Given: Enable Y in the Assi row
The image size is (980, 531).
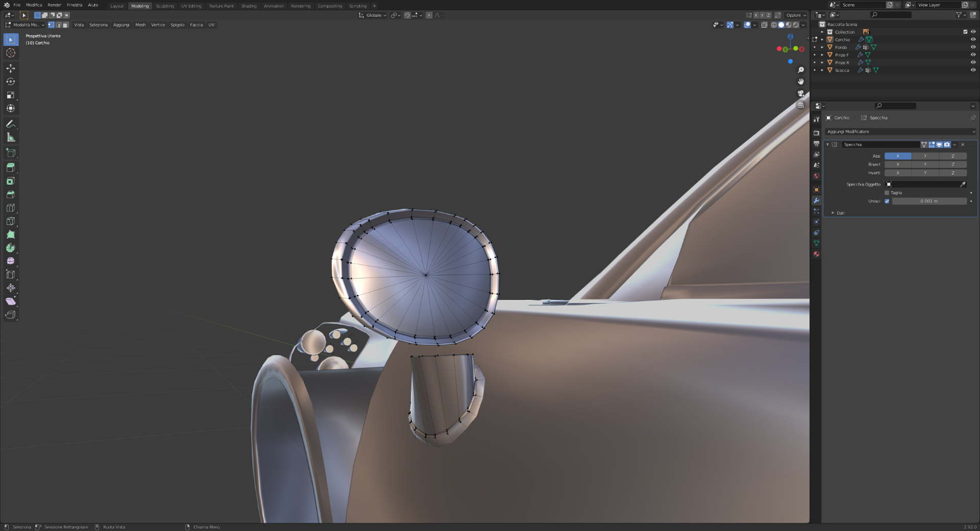Looking at the screenshot, I should (925, 156).
